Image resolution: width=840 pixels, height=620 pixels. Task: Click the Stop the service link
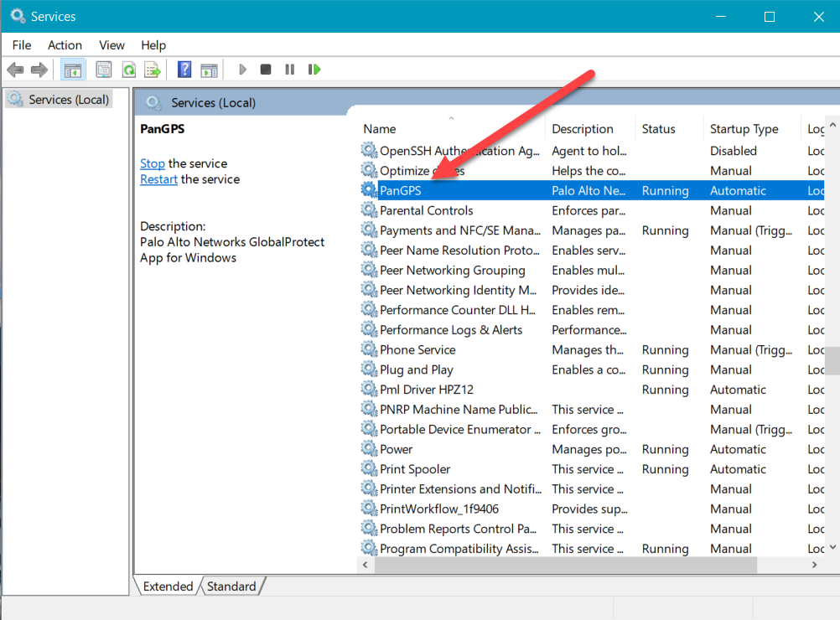click(153, 163)
